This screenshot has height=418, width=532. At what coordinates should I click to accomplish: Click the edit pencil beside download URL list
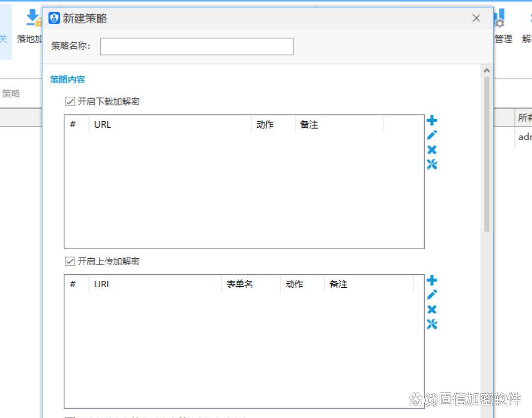click(432, 135)
